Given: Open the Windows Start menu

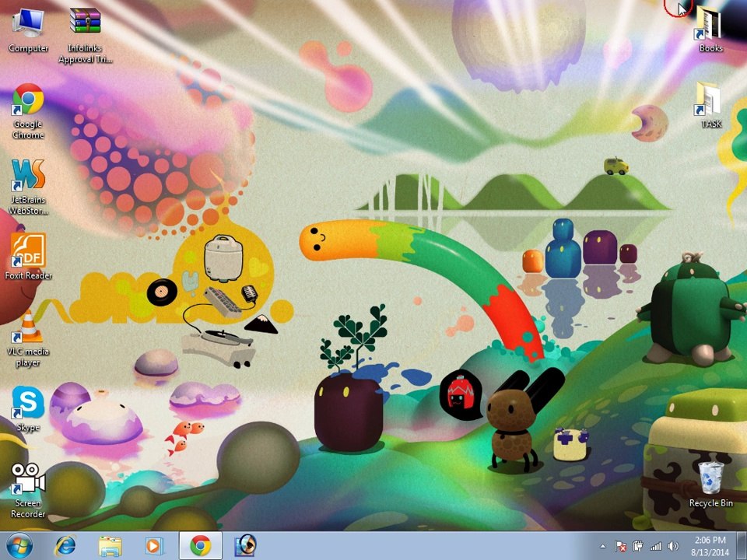Looking at the screenshot, I should [19, 546].
